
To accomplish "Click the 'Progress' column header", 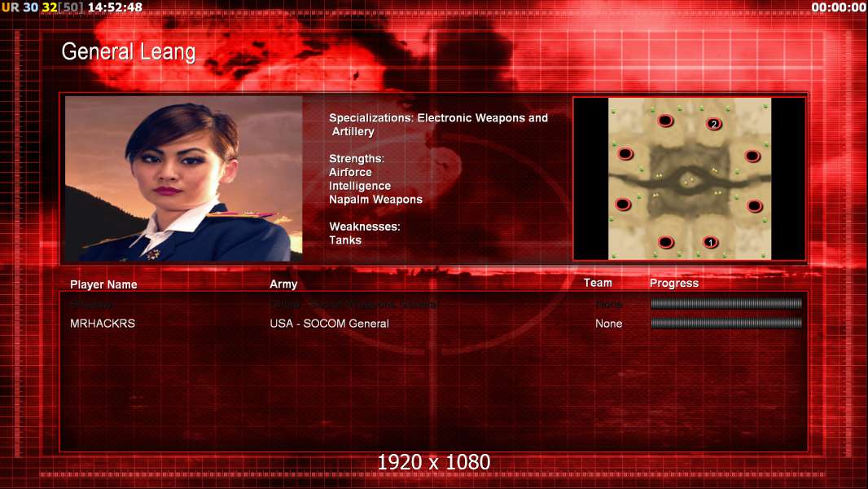I will coord(674,284).
